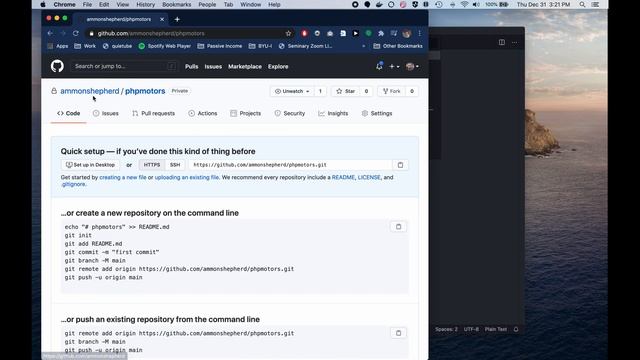Viewport: 640px width, 360px height.
Task: Open the Apple menu
Action: 43,4
